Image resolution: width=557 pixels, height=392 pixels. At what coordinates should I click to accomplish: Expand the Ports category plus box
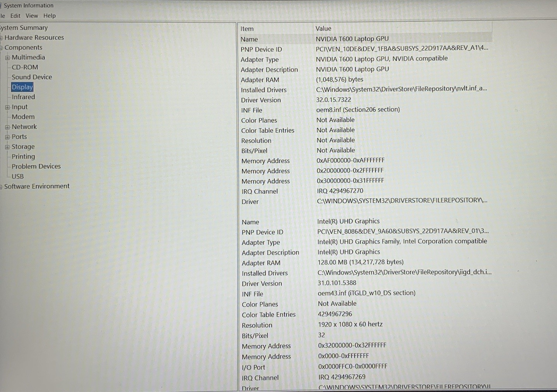click(7, 137)
